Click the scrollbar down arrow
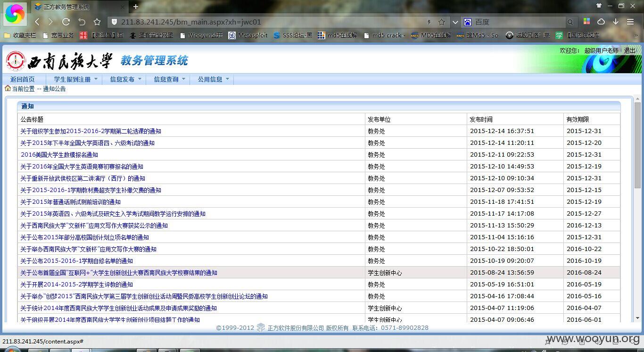Image resolution: width=644 pixels, height=352 pixels. pos(637,318)
